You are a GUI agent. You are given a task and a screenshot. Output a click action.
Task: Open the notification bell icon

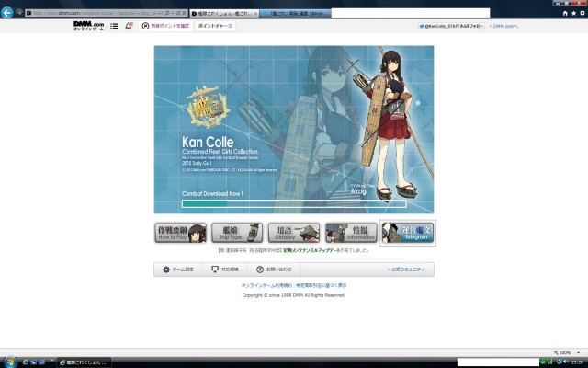[x=129, y=26]
